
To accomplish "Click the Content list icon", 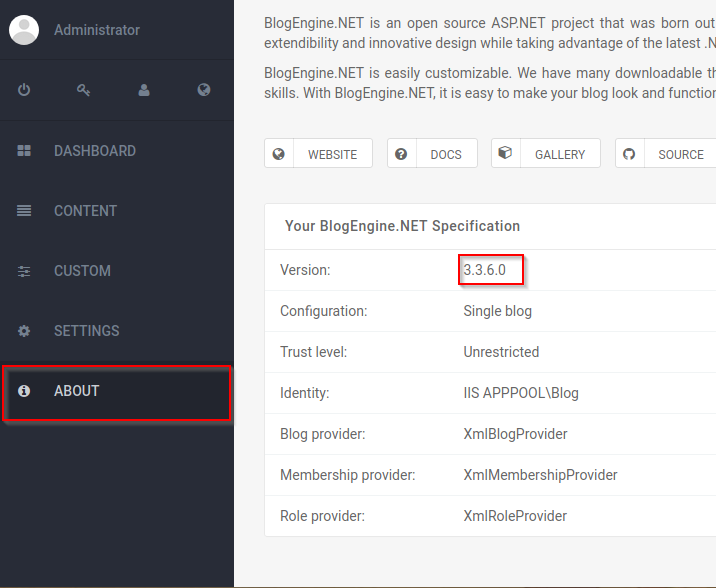I will (x=24, y=211).
